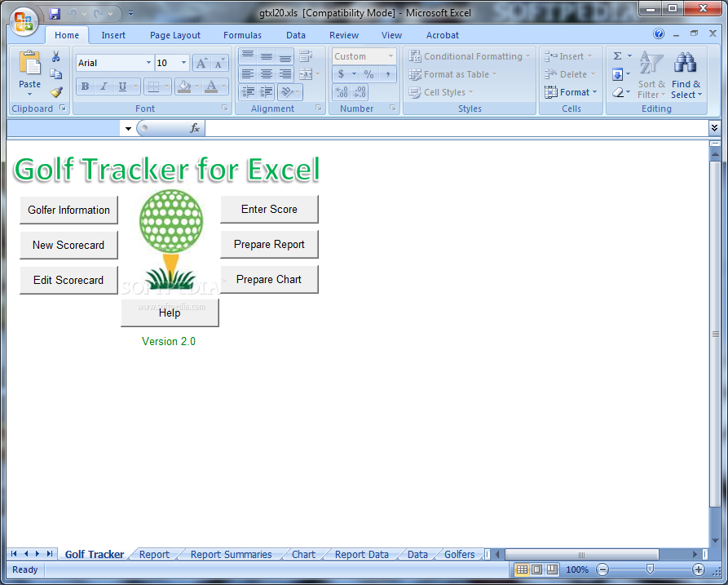Toggle Underline formatting
728x585 pixels.
point(122,86)
